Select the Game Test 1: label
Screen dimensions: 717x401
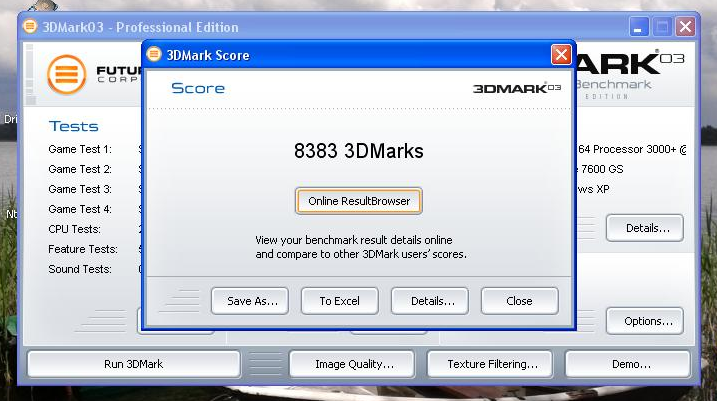80,150
